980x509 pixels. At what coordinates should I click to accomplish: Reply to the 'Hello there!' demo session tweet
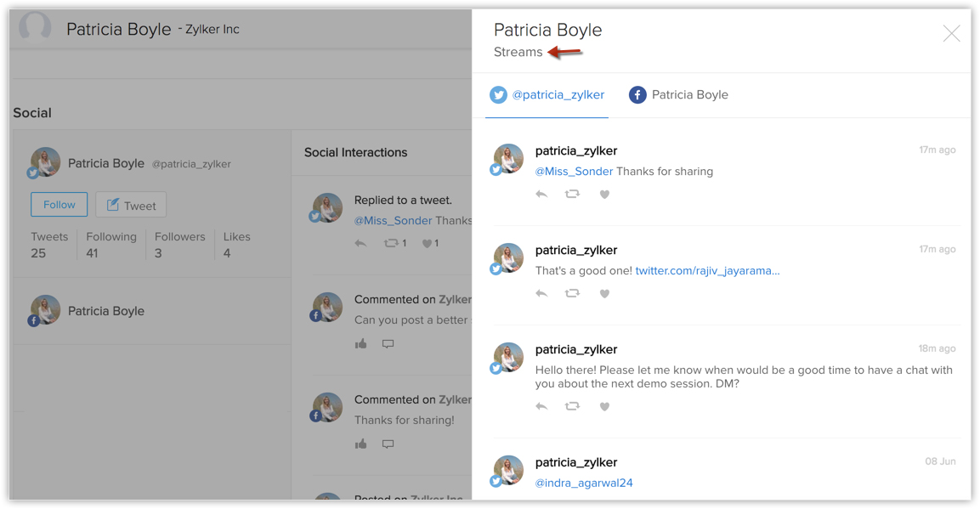coord(541,407)
